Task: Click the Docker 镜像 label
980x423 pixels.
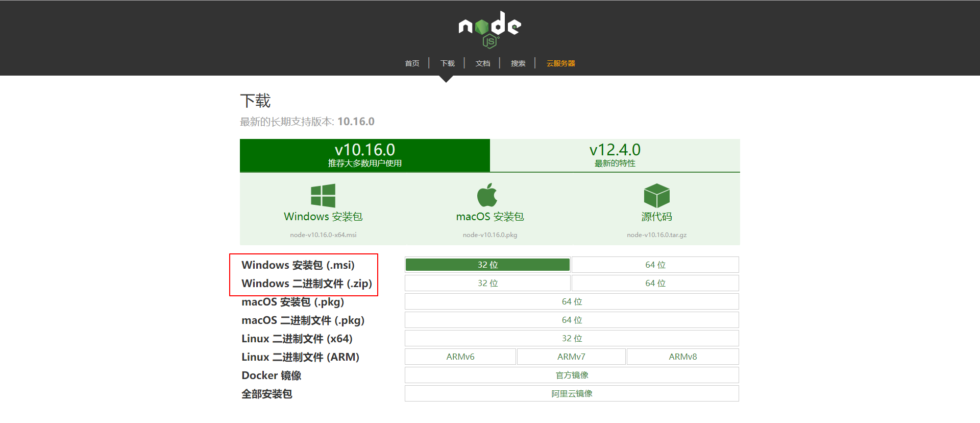Action: [272, 375]
